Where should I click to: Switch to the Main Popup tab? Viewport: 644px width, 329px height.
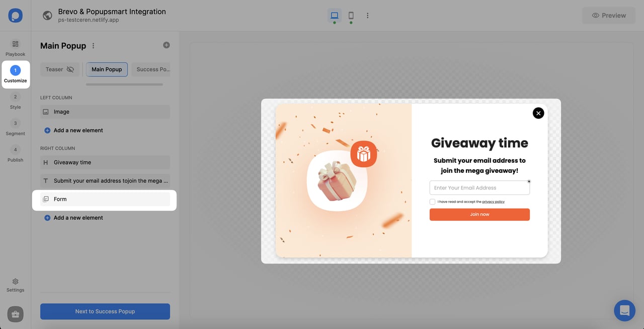[x=106, y=69]
